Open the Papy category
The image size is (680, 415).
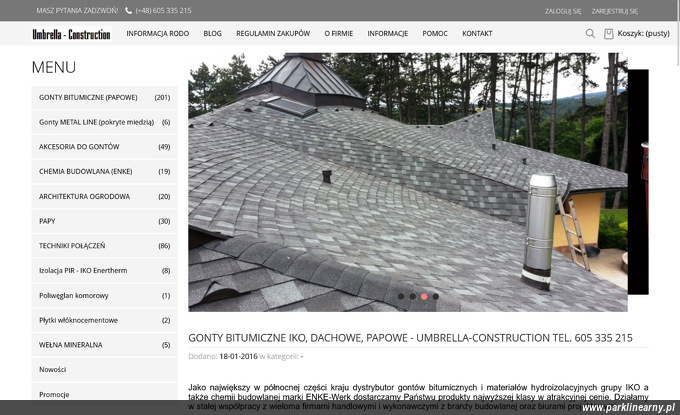click(105, 221)
